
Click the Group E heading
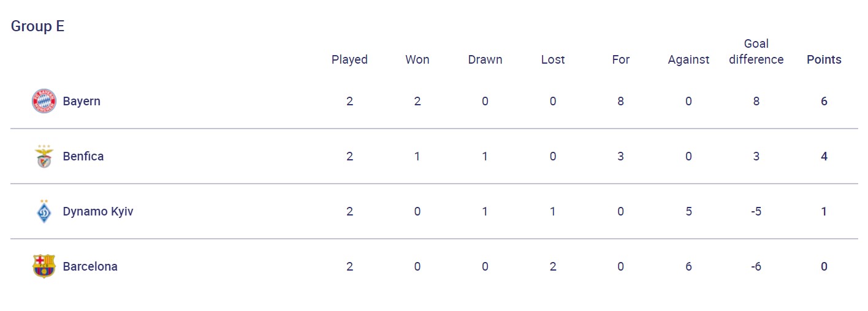pyautogui.click(x=37, y=26)
